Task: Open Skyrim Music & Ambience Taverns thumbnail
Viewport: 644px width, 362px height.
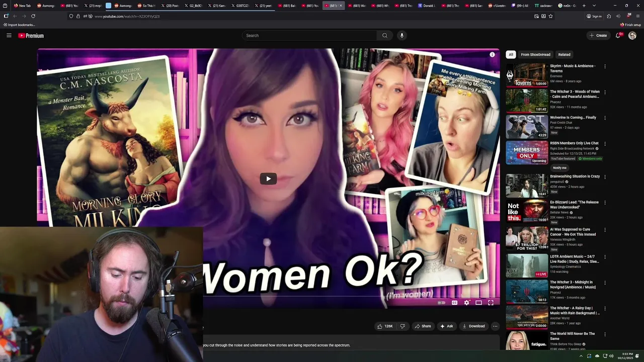Action: pos(527,75)
